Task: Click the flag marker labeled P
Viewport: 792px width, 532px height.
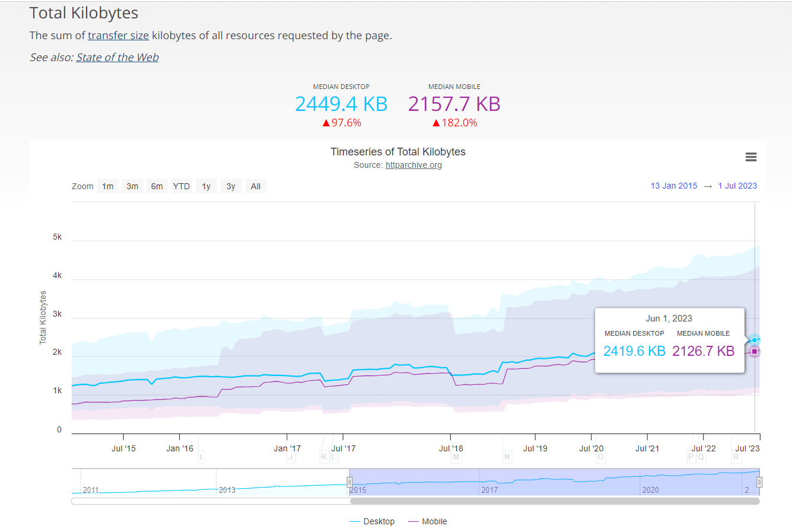Action: point(691,457)
